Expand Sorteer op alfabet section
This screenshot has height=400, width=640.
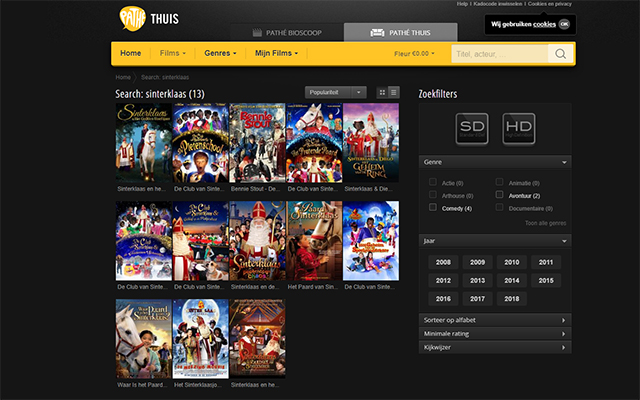(495, 320)
